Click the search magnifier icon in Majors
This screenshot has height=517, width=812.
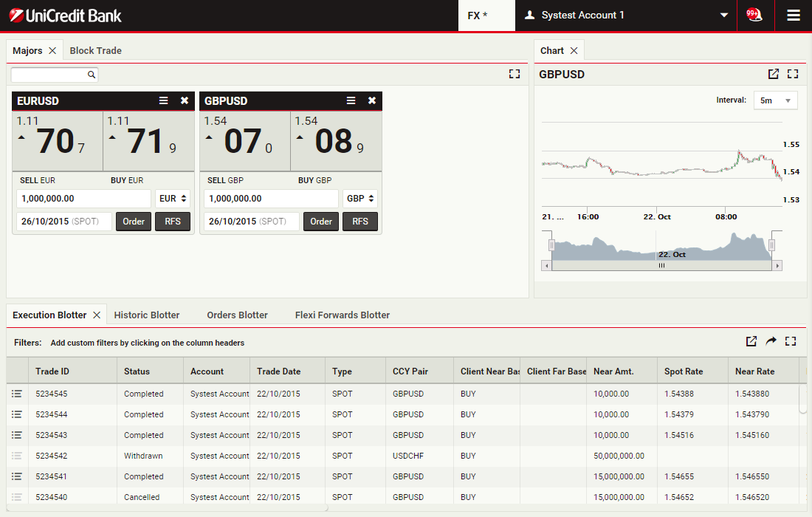coord(92,75)
